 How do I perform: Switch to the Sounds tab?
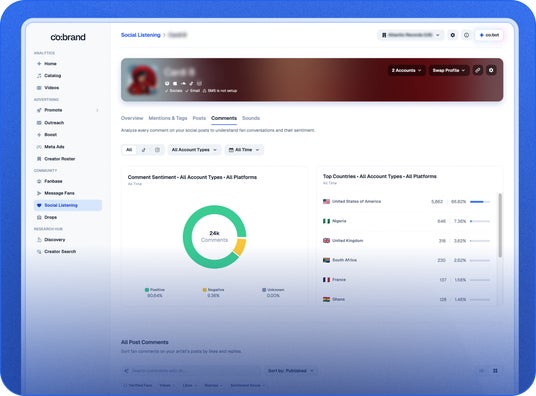tap(251, 118)
